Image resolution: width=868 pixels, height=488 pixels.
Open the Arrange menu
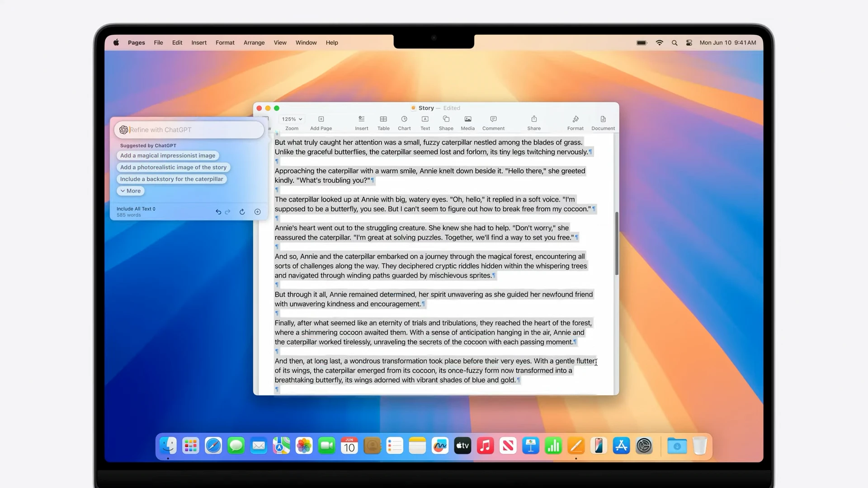tap(254, 42)
